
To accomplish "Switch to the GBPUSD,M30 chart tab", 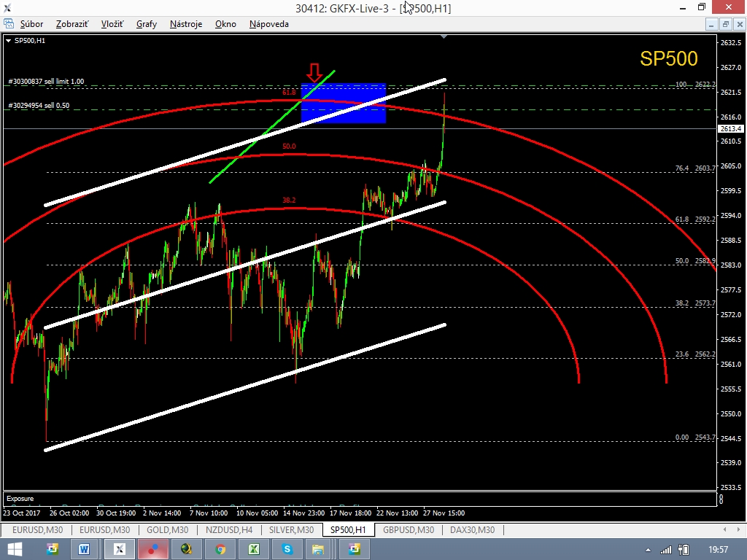I will pos(409,529).
